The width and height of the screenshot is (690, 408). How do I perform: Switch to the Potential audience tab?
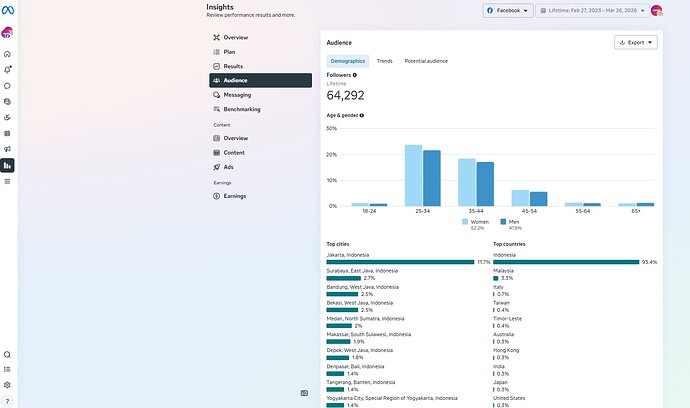(426, 61)
